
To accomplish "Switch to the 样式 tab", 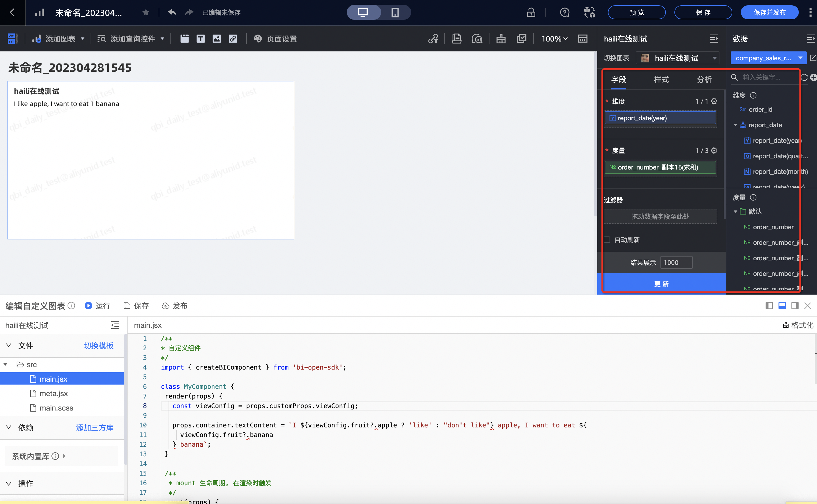I will [x=661, y=80].
